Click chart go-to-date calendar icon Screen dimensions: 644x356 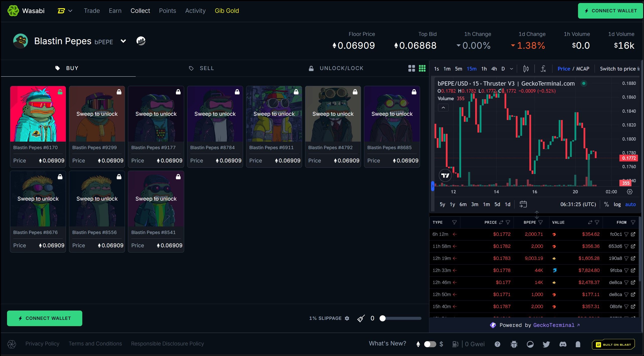coord(523,204)
